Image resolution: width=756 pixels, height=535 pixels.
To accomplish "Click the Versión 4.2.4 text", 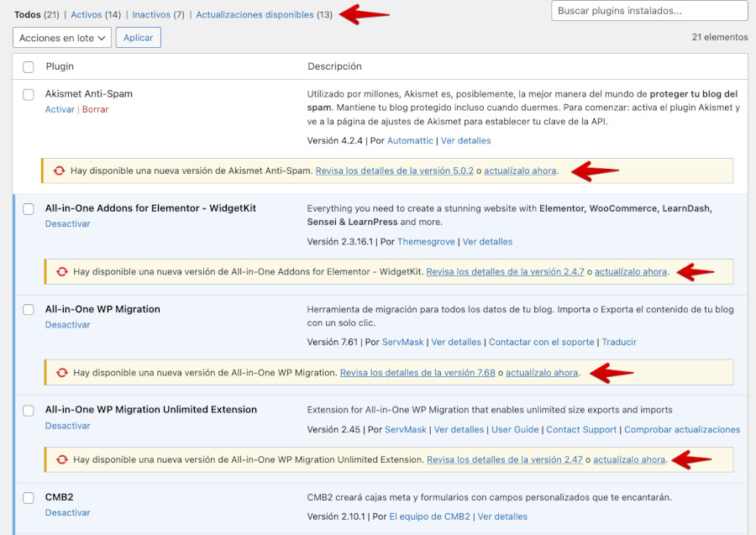I will coord(334,141).
